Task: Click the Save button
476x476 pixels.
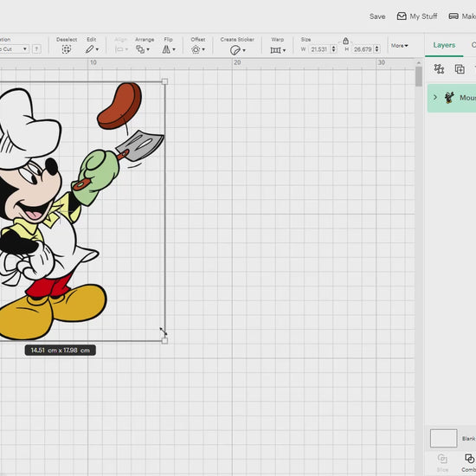Action: pyautogui.click(x=377, y=16)
